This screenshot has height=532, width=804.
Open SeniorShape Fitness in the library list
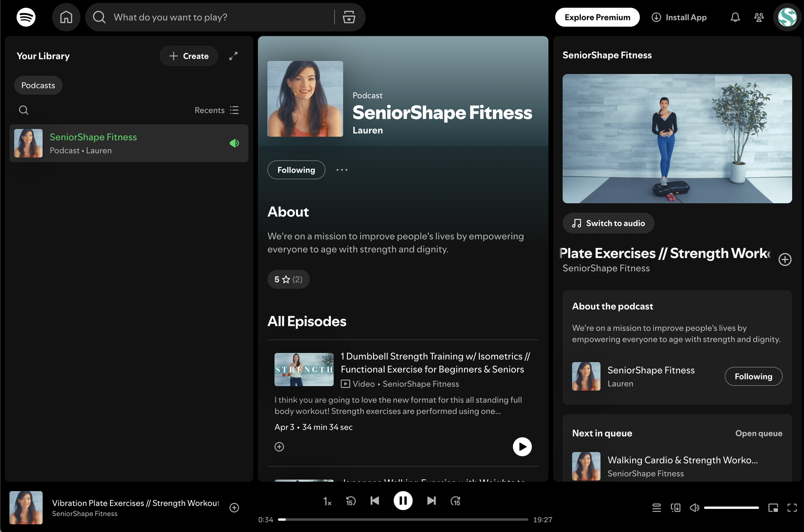[x=129, y=143]
